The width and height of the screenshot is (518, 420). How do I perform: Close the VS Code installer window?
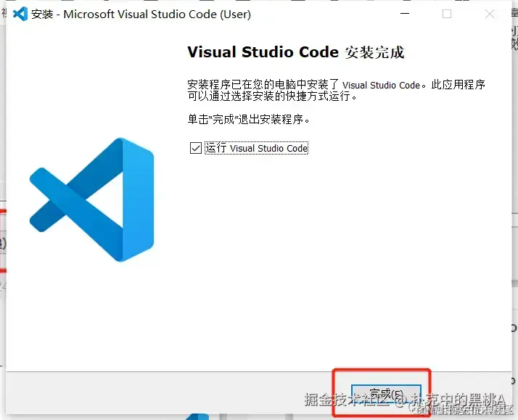[x=490, y=14]
